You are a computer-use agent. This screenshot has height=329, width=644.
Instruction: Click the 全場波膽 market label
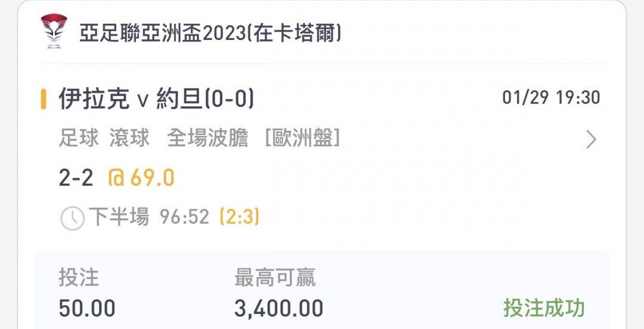(208, 138)
